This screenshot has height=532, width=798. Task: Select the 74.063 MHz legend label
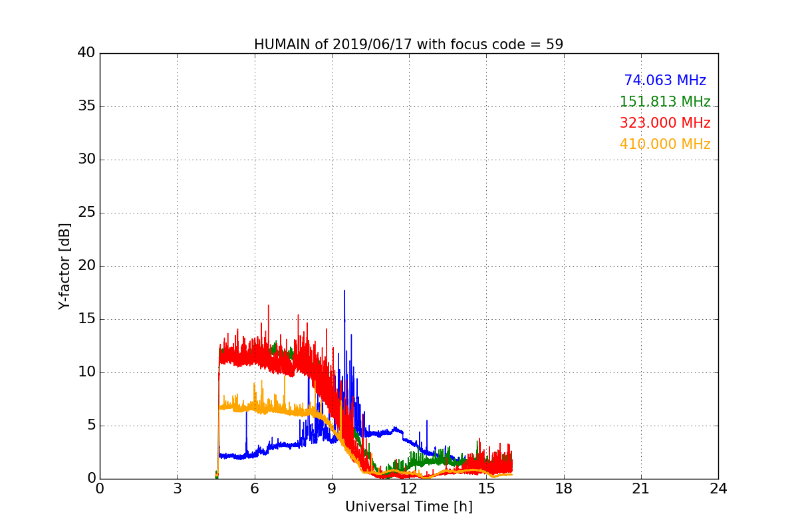pyautogui.click(x=665, y=80)
